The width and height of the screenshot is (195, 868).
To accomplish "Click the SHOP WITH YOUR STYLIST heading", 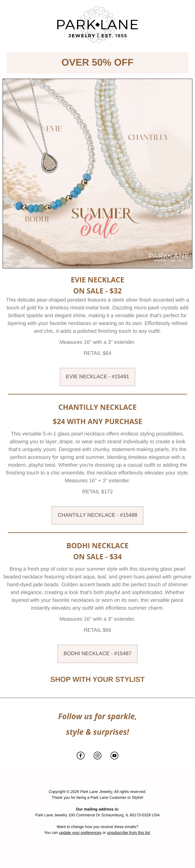I will coord(97,679).
